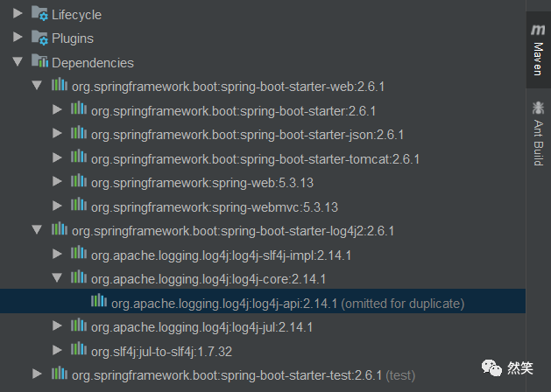The image size is (551, 392).
Task: Collapse the Dependencies node
Action: [x=18, y=62]
